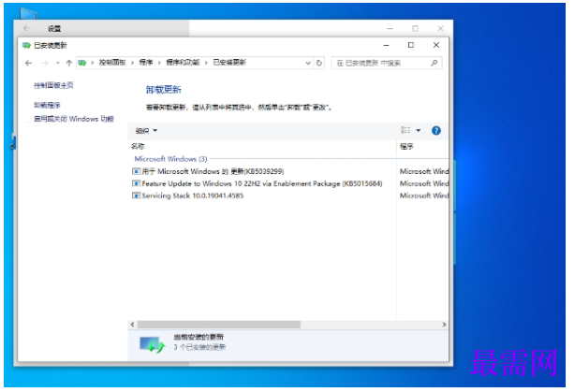The height and width of the screenshot is (392, 575).
Task: Click the forward navigation arrow
Action: (x=45, y=64)
